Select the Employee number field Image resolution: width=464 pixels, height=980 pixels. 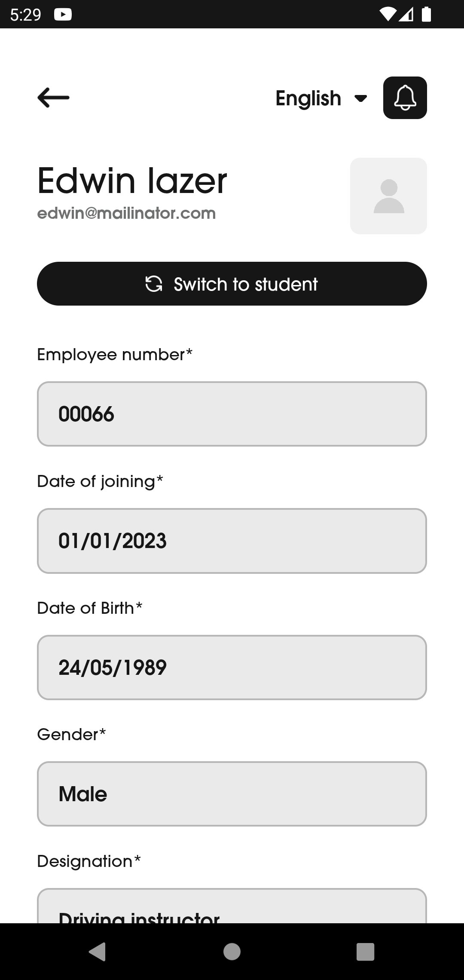(x=232, y=414)
